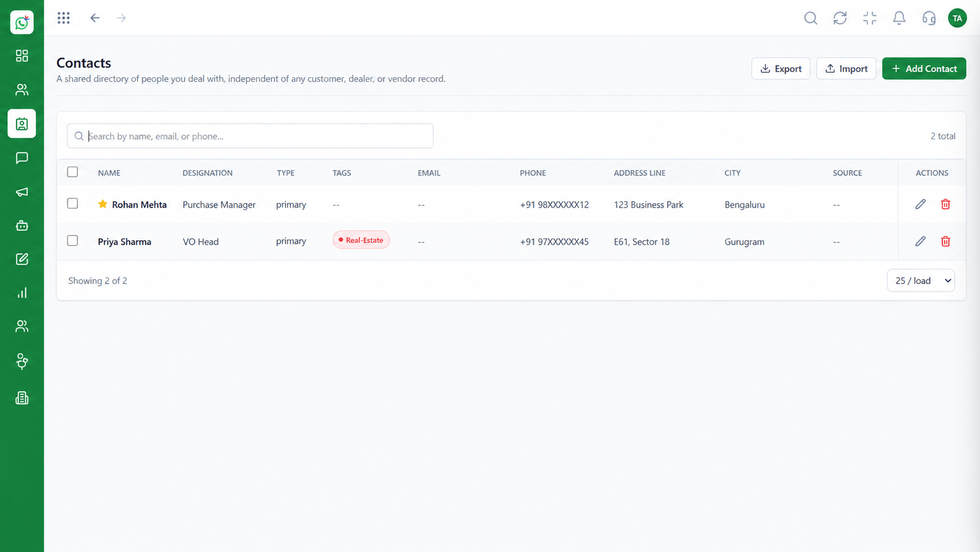Open the apps grid launcher
The height and width of the screenshot is (552, 980).
pyautogui.click(x=64, y=18)
